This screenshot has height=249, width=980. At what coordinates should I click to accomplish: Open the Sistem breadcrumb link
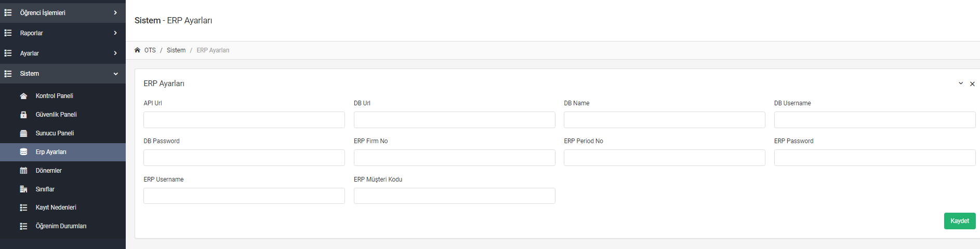click(176, 50)
